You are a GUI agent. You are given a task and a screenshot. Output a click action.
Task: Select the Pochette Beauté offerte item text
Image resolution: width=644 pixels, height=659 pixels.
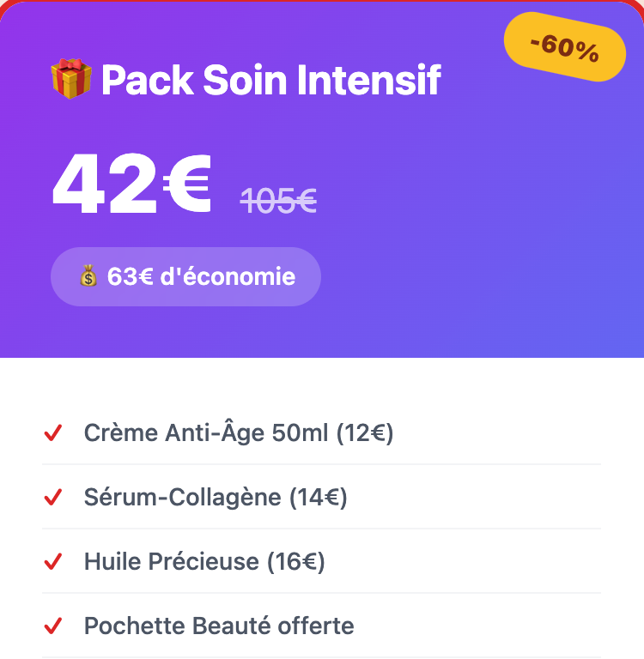point(219,626)
